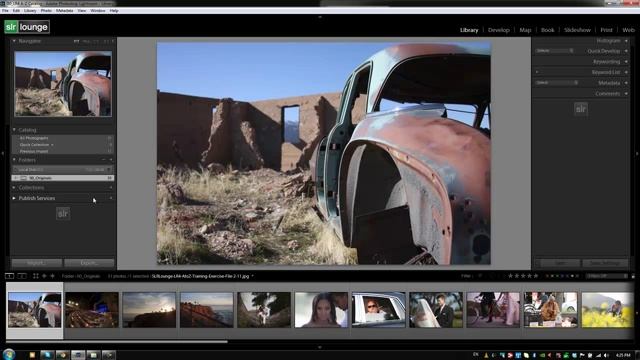Open the Help menu

114,11
